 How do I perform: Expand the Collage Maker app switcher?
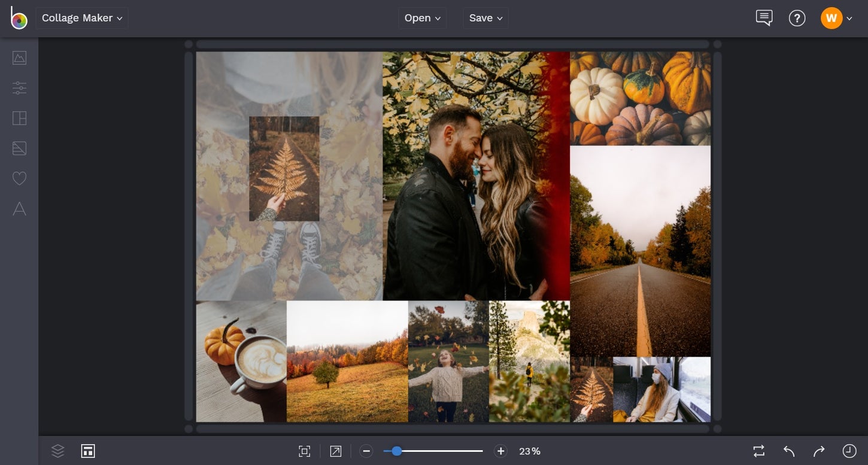pos(81,17)
